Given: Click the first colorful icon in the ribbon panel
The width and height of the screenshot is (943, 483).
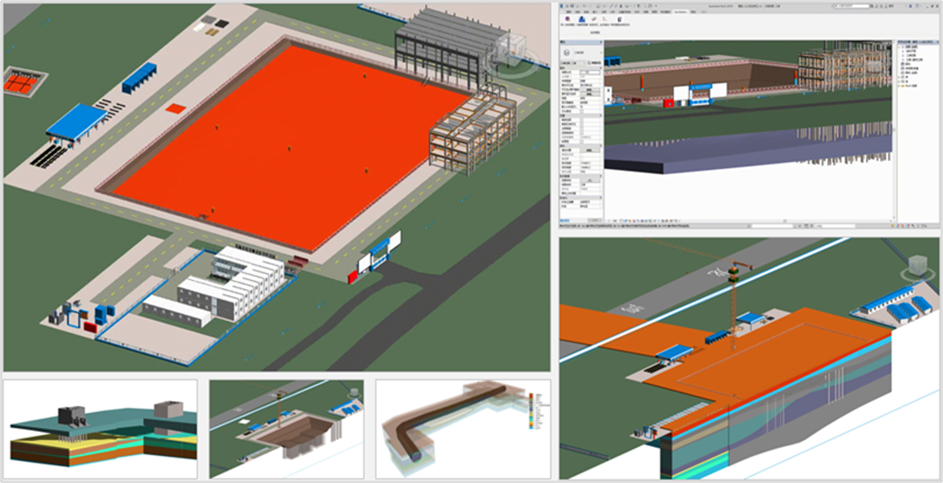Looking at the screenshot, I should (x=568, y=19).
